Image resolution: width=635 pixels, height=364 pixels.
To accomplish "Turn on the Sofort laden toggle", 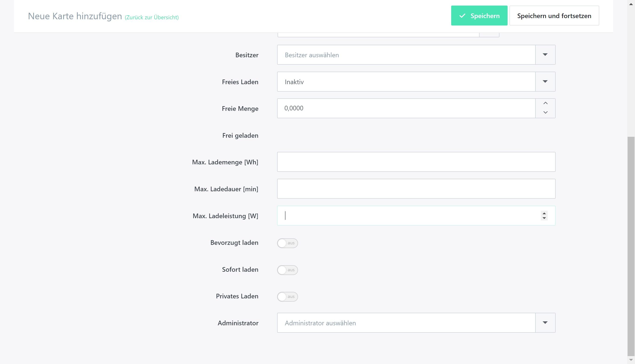I will 288,270.
